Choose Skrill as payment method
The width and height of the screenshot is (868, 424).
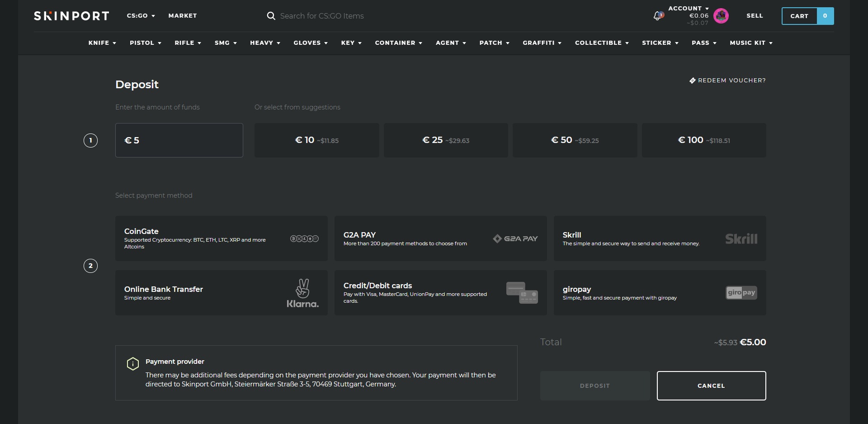pos(660,238)
